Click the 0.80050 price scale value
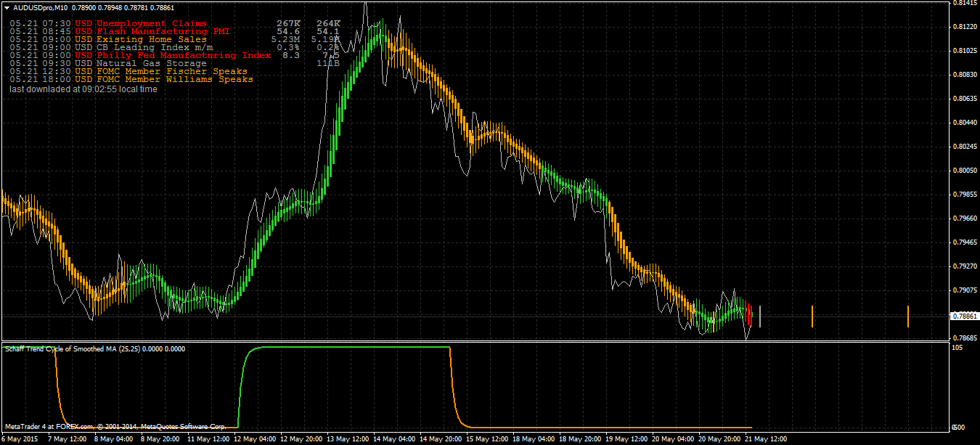The height and width of the screenshot is (445, 980). (964, 170)
